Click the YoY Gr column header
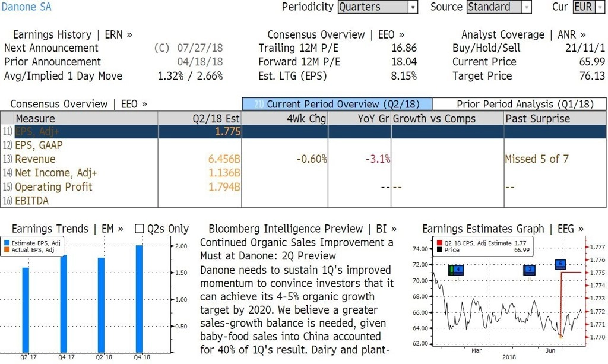608x364 pixels. tap(360, 118)
